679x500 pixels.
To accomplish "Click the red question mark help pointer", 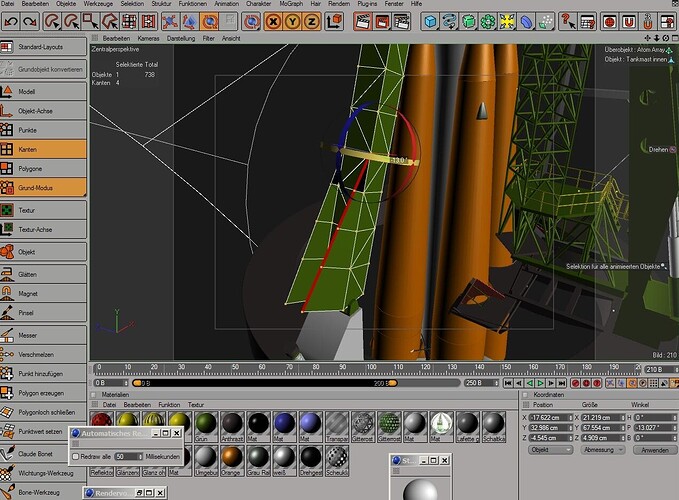I will pos(567,21).
